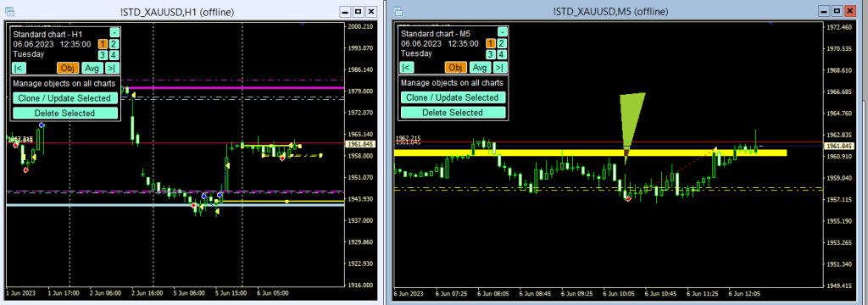Click Clone / Update Selected in H1 chart
The height and width of the screenshot is (305, 868).
click(x=65, y=98)
